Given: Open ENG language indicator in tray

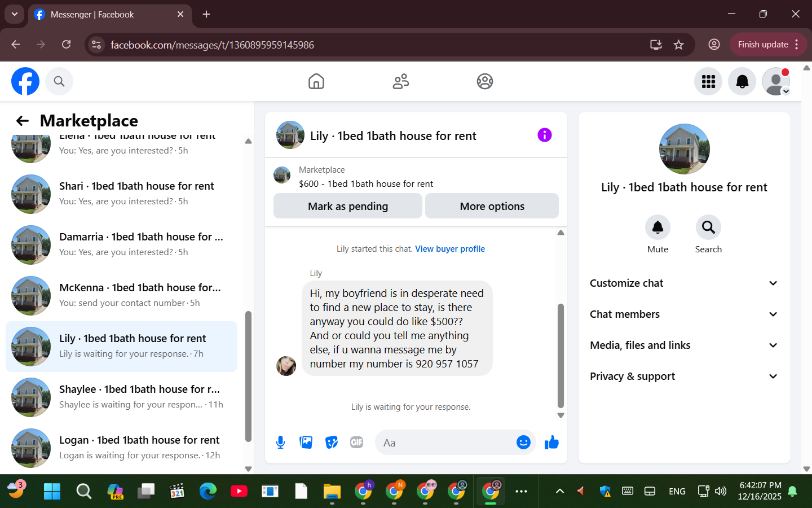Looking at the screenshot, I should pos(677,492).
